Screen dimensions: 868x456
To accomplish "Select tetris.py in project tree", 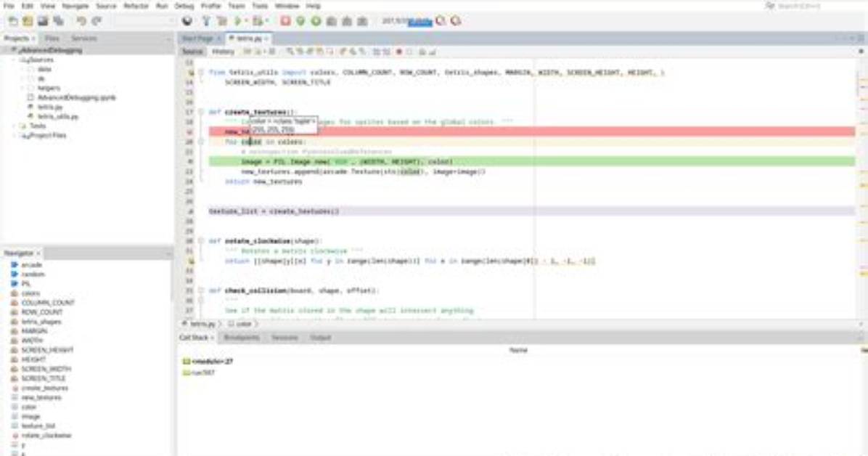I will pos(50,107).
